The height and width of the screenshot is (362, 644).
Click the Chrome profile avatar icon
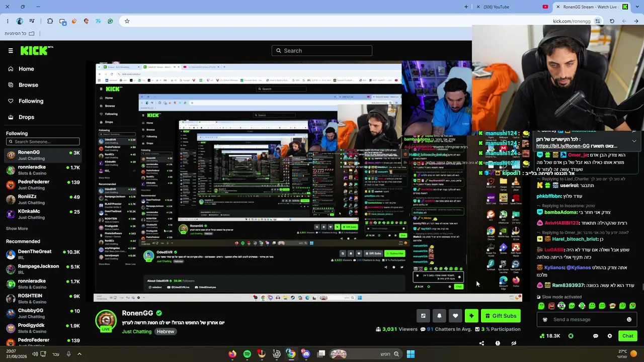point(20,21)
